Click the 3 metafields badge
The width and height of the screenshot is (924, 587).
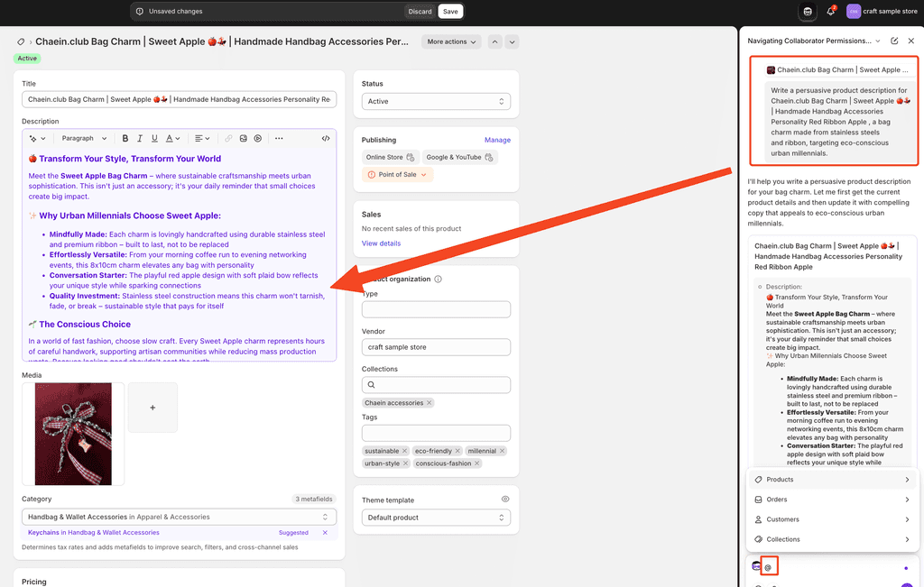point(313,500)
